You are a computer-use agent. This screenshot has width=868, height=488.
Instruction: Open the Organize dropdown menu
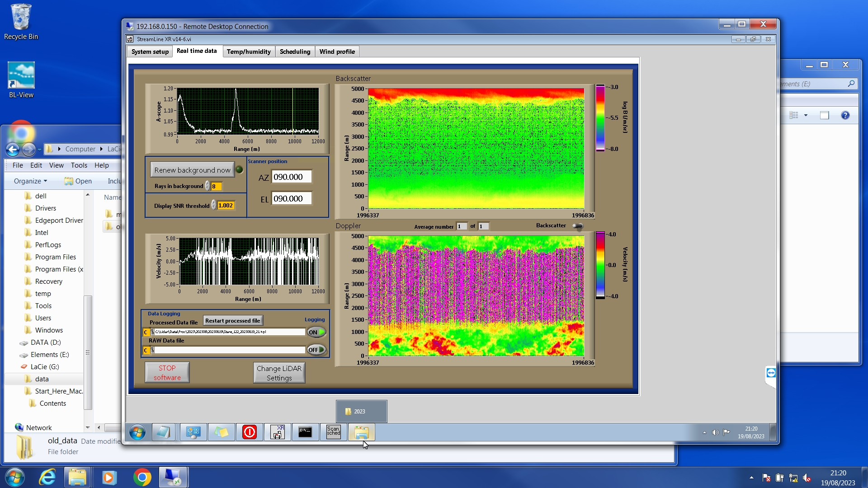30,181
